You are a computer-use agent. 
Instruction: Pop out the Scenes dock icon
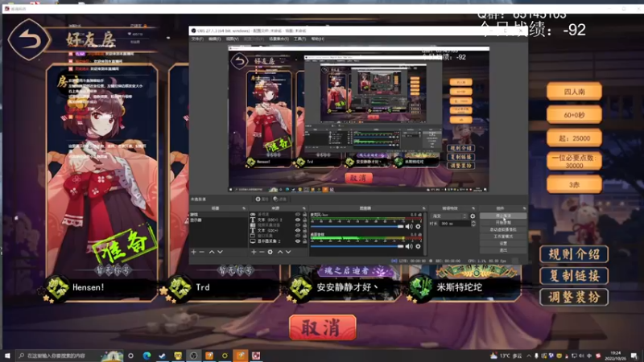pos(244,208)
